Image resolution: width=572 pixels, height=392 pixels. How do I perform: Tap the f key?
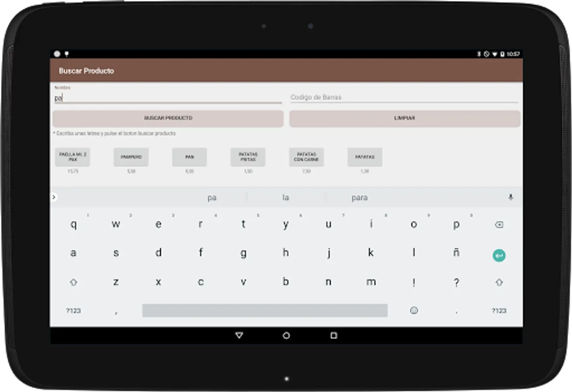pos(201,253)
